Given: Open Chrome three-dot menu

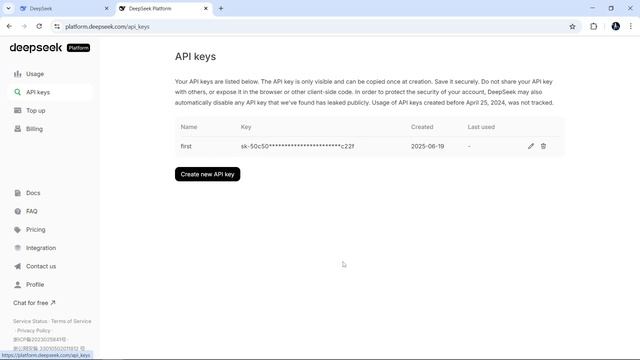Looking at the screenshot, I should pyautogui.click(x=631, y=27).
